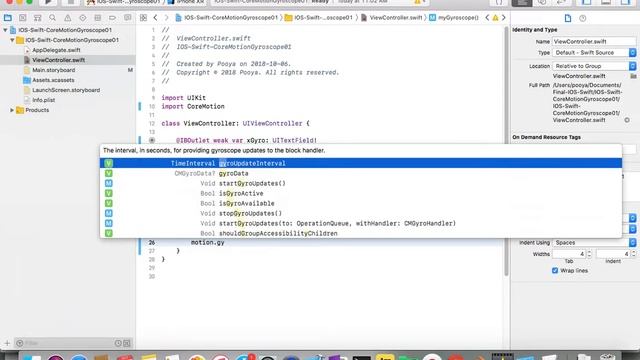Select ViewController.swift in navigator
The image size is (640, 360).
tap(58, 60)
